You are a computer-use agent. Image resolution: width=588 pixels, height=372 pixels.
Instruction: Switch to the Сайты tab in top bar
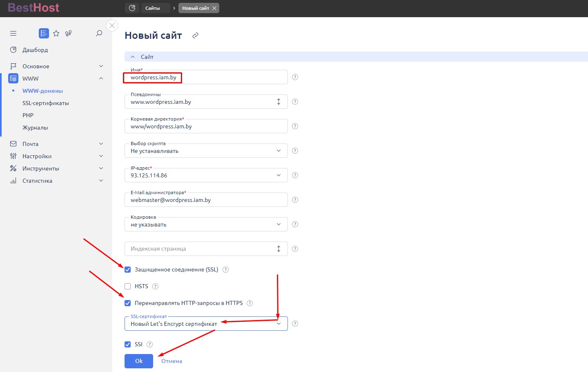pos(153,8)
